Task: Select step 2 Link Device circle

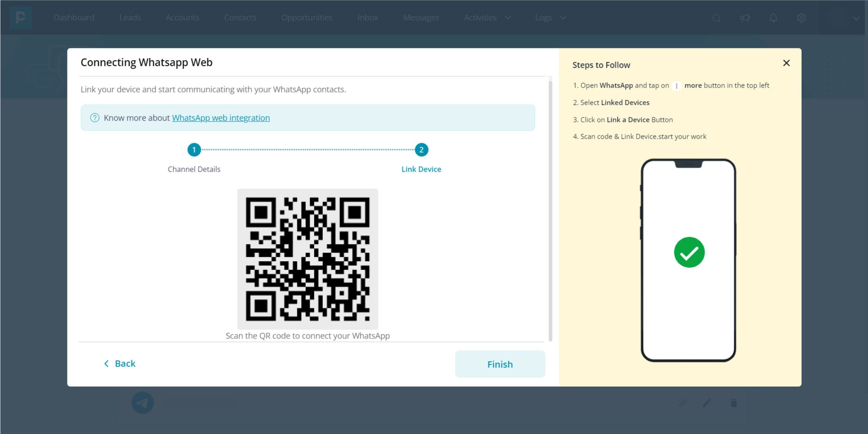Action: (421, 150)
